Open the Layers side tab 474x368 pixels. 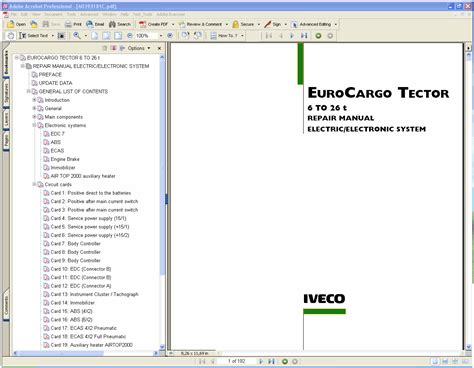click(x=6, y=119)
